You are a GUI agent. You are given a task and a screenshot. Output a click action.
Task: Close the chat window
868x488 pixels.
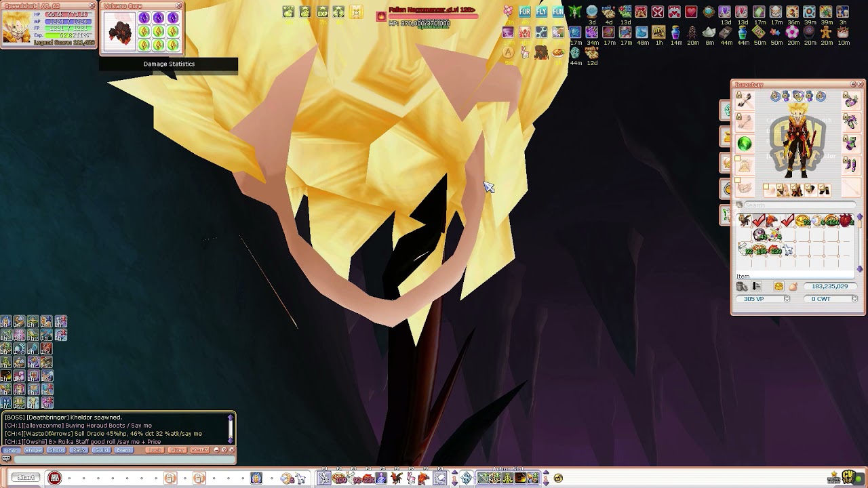232,450
